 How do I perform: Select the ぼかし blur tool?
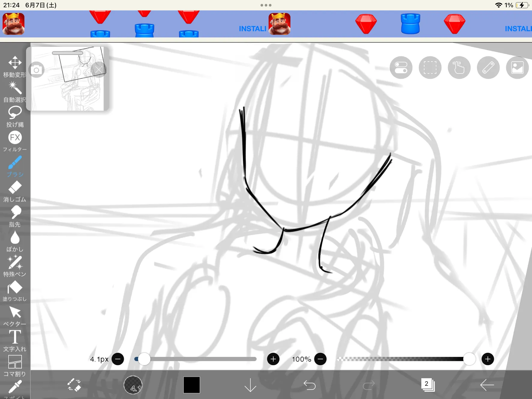(x=15, y=241)
